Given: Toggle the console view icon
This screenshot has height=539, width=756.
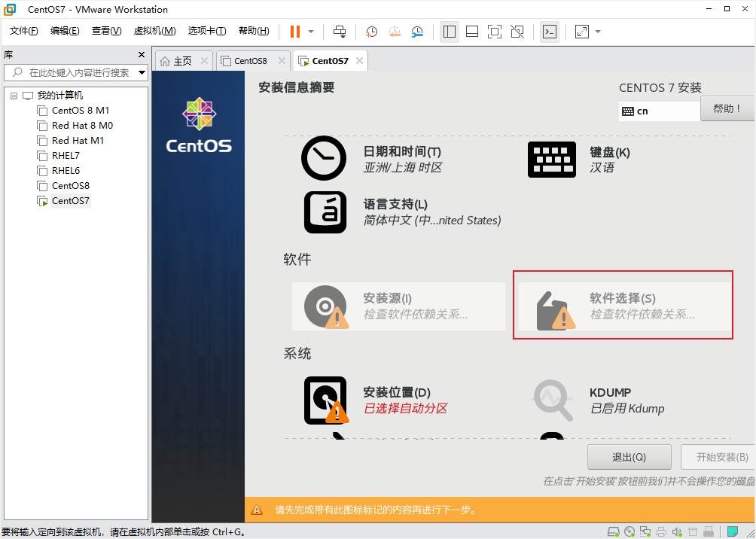Looking at the screenshot, I should click(x=550, y=32).
